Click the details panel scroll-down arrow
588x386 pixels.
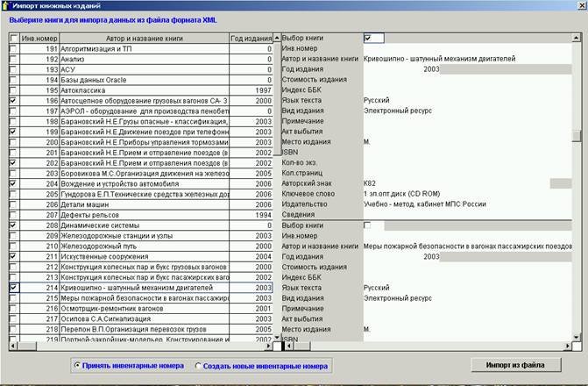click(x=576, y=337)
